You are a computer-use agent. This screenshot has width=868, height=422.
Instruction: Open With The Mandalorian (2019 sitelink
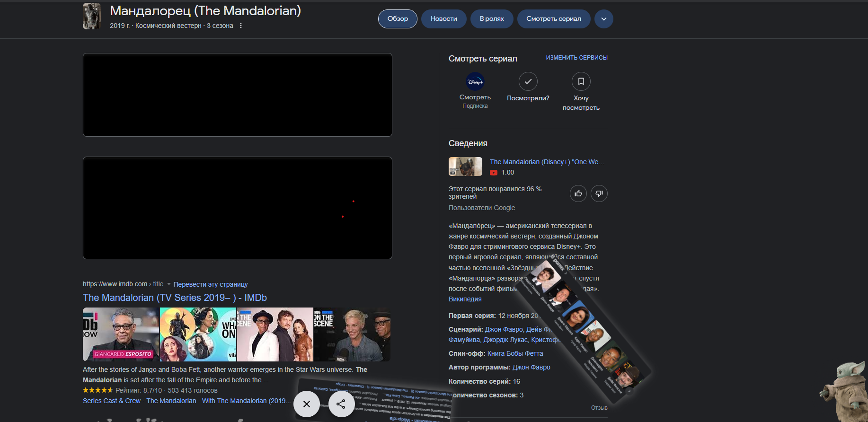pyautogui.click(x=247, y=401)
